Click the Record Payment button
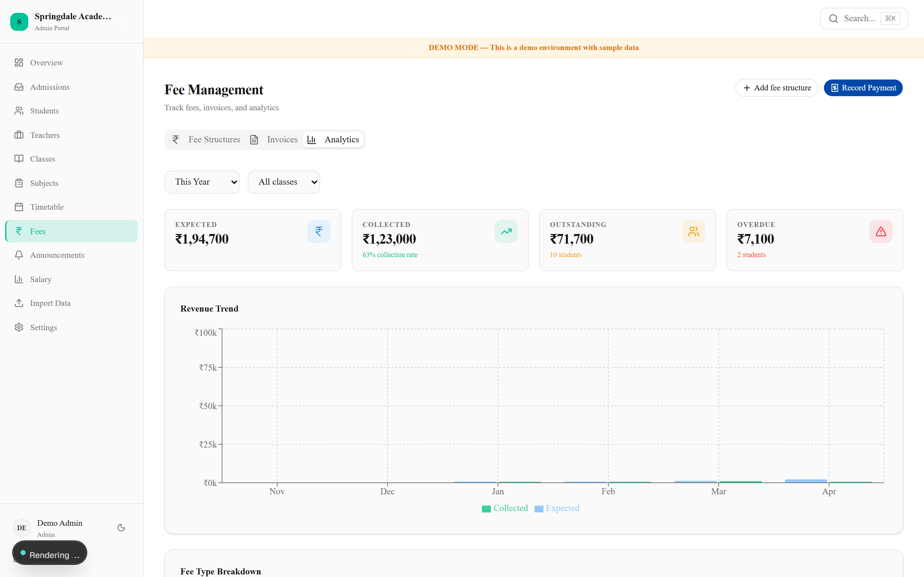The height and width of the screenshot is (577, 924). tap(863, 88)
